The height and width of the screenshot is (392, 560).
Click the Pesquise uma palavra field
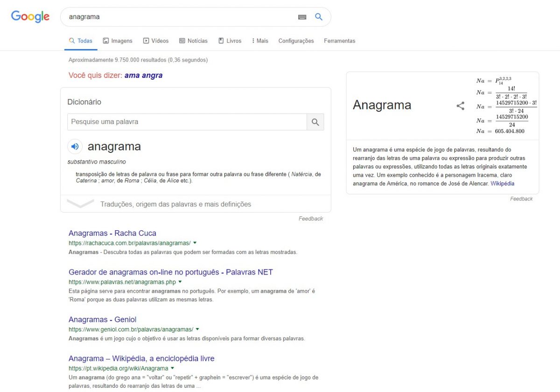[187, 122]
